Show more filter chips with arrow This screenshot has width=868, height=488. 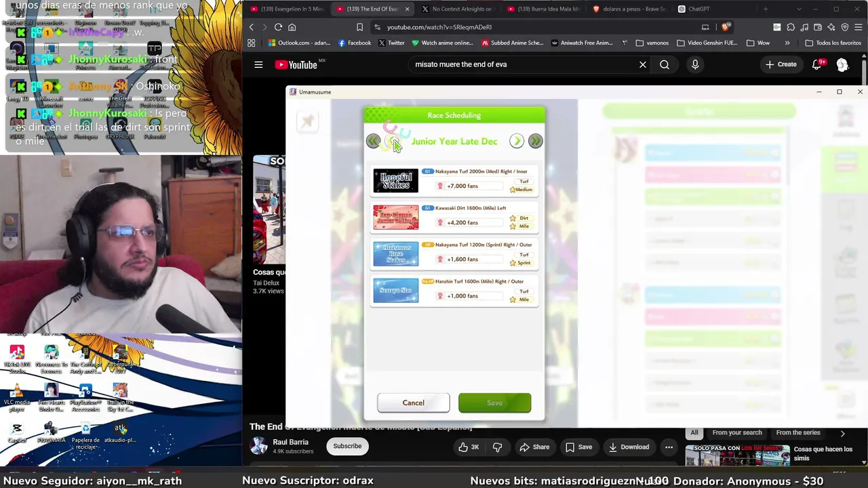tap(842, 433)
